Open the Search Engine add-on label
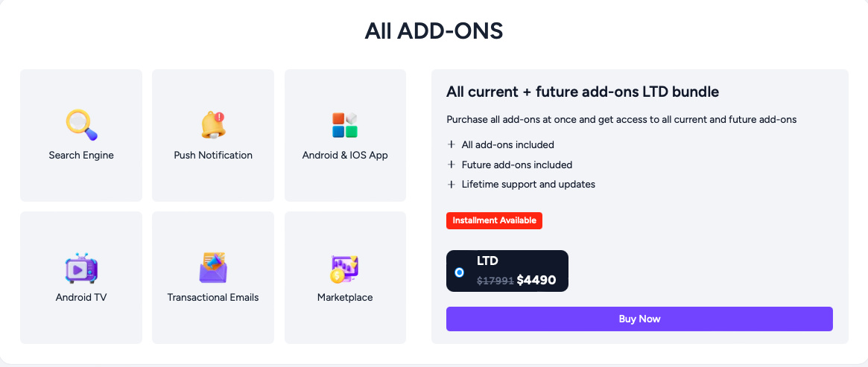This screenshot has height=367, width=868. click(81, 156)
